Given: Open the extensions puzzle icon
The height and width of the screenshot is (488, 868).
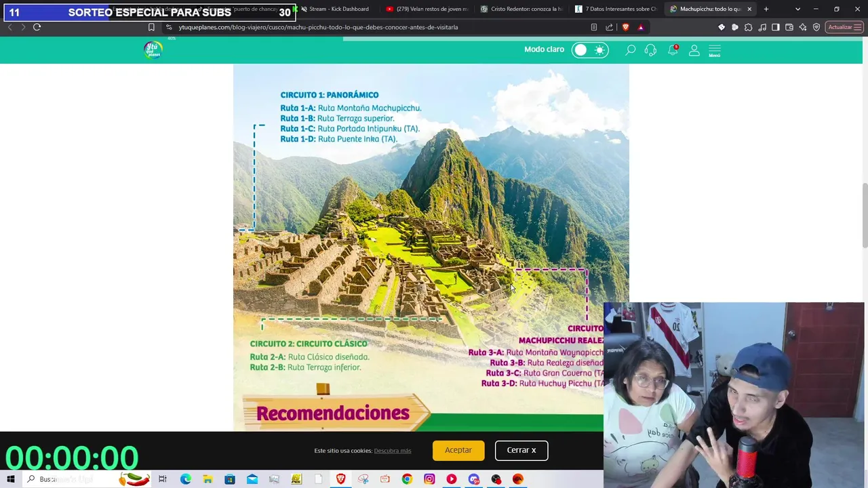Looking at the screenshot, I should (x=748, y=27).
